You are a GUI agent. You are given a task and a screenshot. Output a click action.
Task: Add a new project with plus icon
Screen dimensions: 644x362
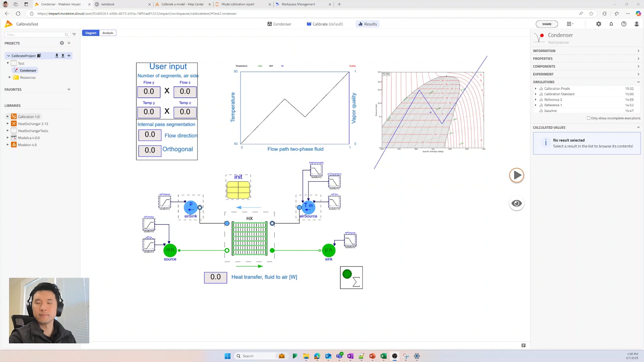[69, 43]
